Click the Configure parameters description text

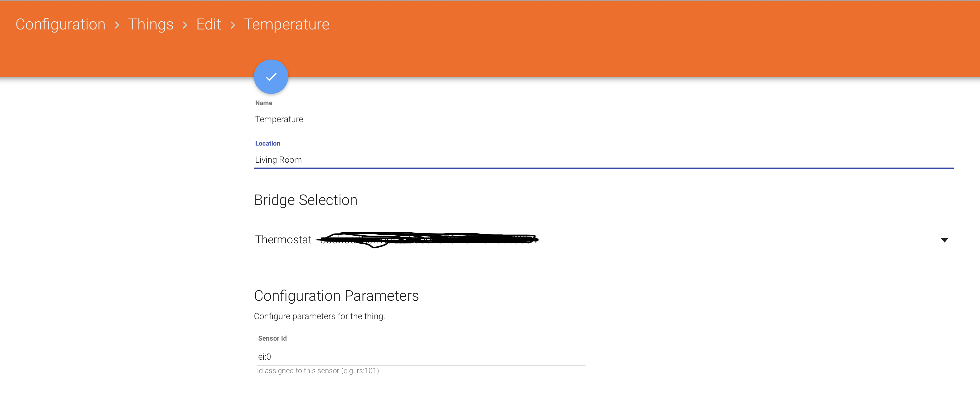coord(319,316)
